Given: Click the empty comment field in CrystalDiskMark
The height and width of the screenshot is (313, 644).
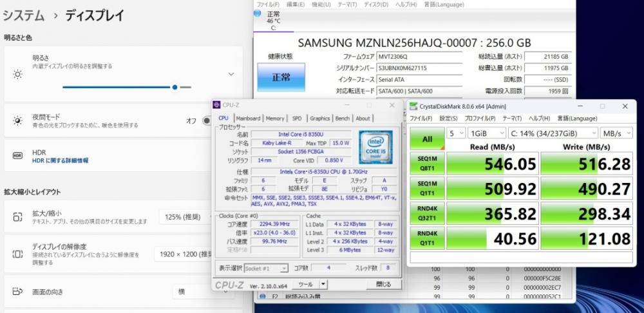Looking at the screenshot, I should pyautogui.click(x=521, y=257).
